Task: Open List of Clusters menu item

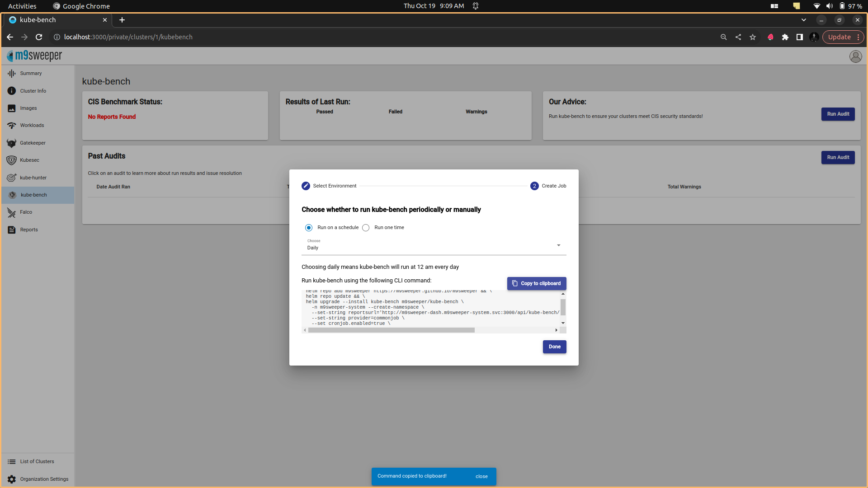Action: 37,461
